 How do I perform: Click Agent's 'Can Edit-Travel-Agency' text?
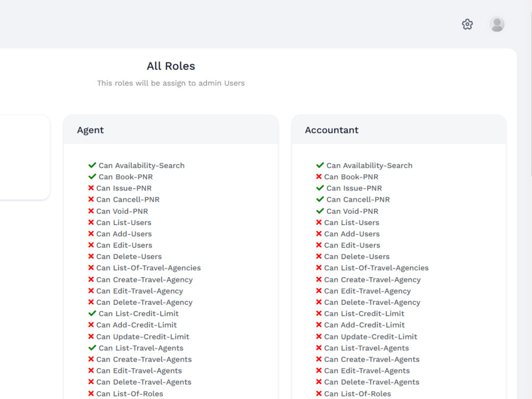coord(139,291)
